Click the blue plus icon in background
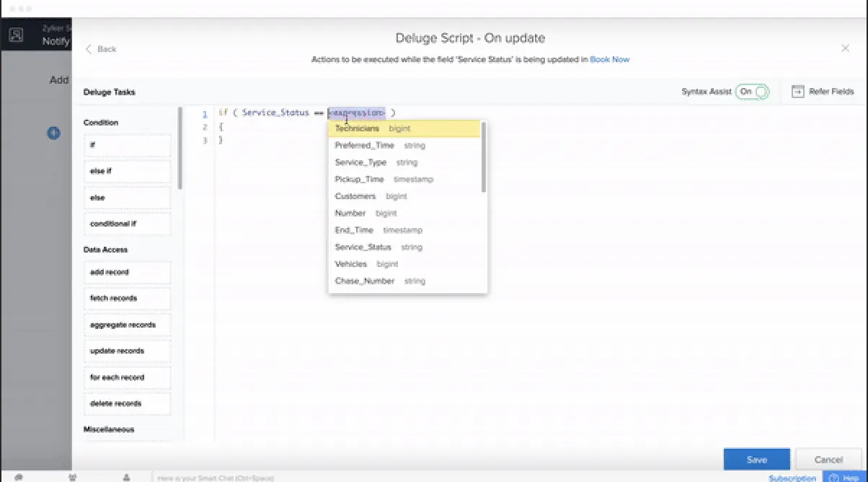 [53, 133]
